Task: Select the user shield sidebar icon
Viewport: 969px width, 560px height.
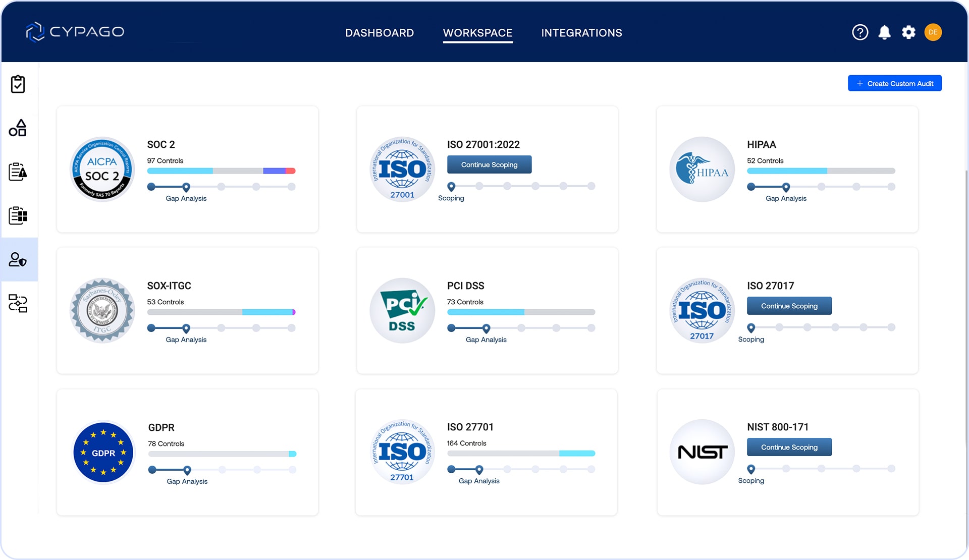Action: coord(18,259)
